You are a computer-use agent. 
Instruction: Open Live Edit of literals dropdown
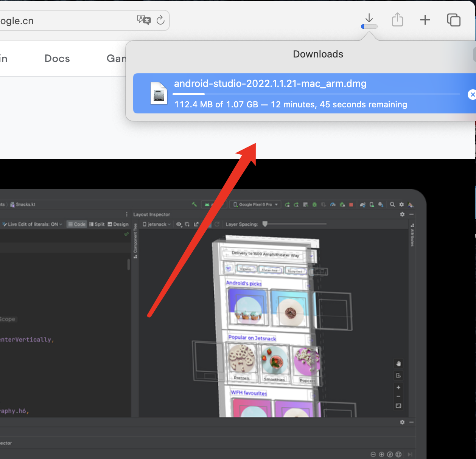[33, 224]
